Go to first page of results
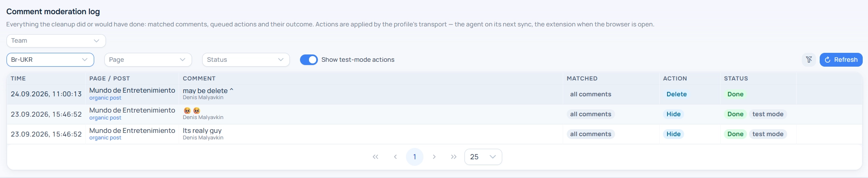Screen dimensions: 868x178 (x=376, y=157)
